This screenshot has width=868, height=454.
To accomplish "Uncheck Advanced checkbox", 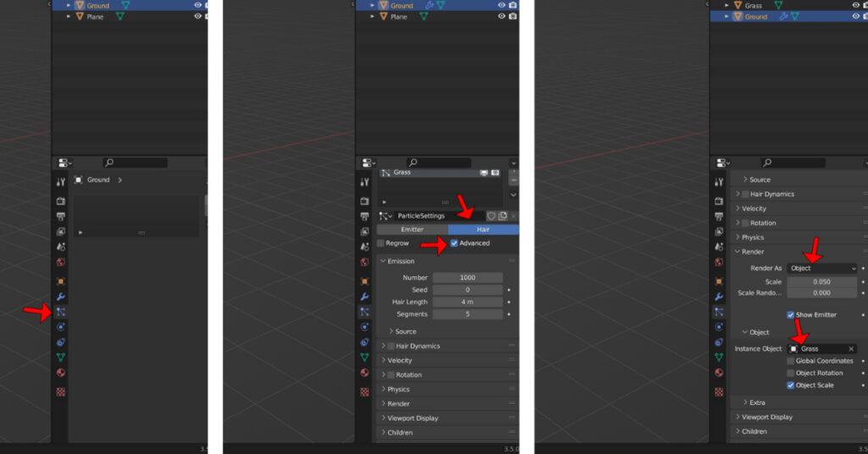I will [454, 243].
